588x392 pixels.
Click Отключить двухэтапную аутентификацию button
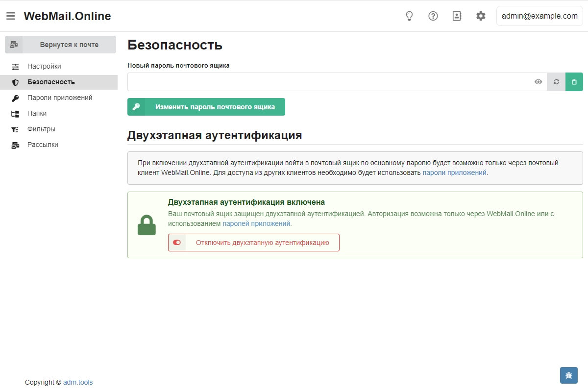(x=254, y=243)
